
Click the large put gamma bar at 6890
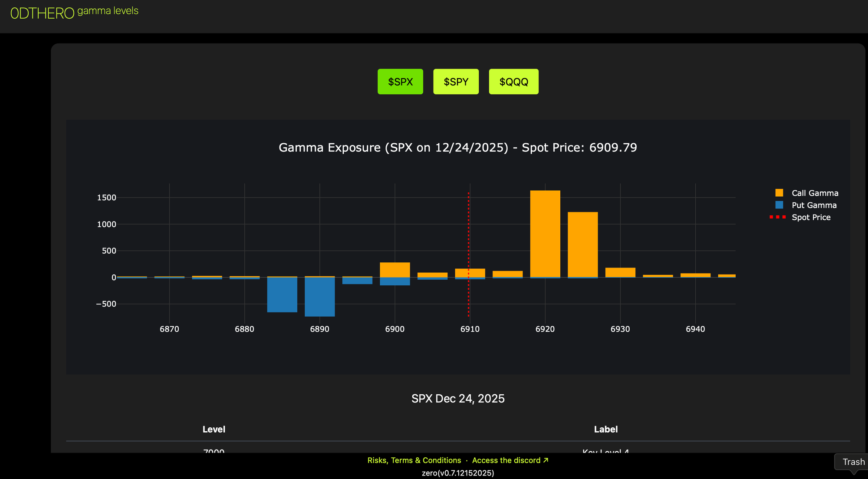pyautogui.click(x=319, y=297)
